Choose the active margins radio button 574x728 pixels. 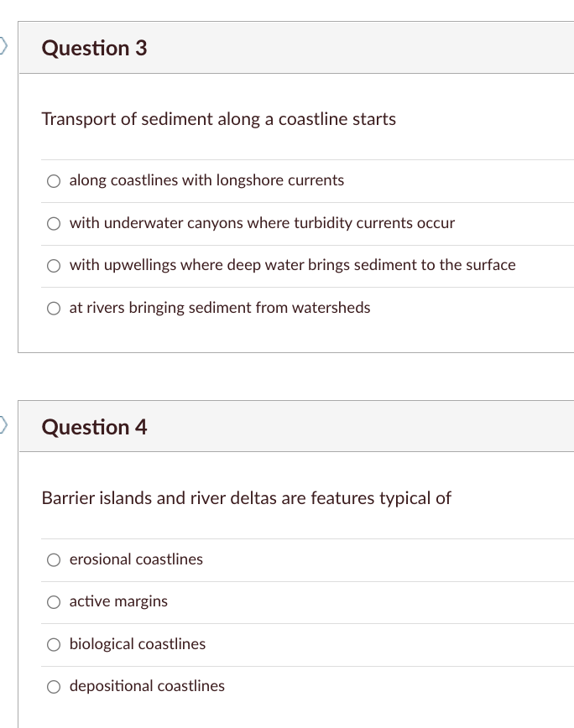pos(55,602)
